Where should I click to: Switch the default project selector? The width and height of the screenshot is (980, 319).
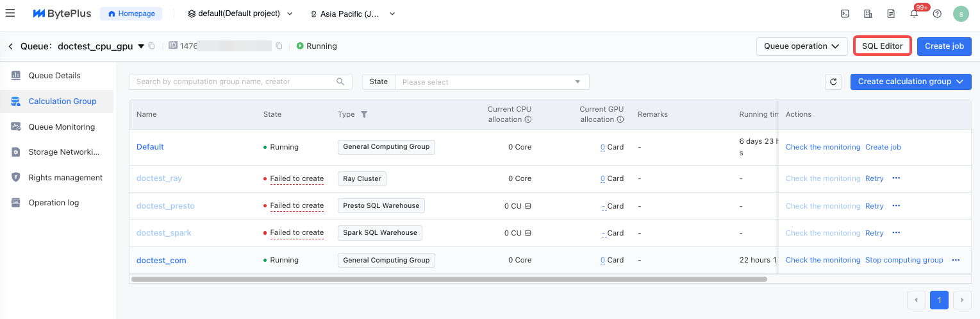click(x=240, y=13)
